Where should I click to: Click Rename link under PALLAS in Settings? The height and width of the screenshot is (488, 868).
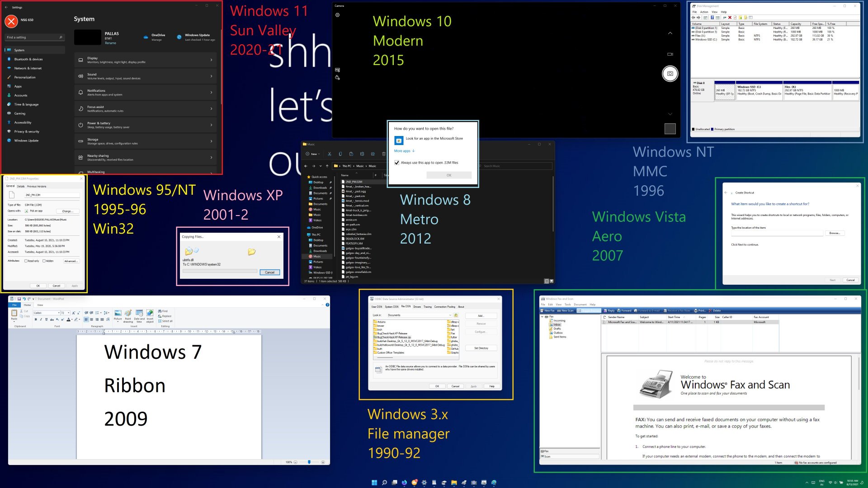click(110, 43)
